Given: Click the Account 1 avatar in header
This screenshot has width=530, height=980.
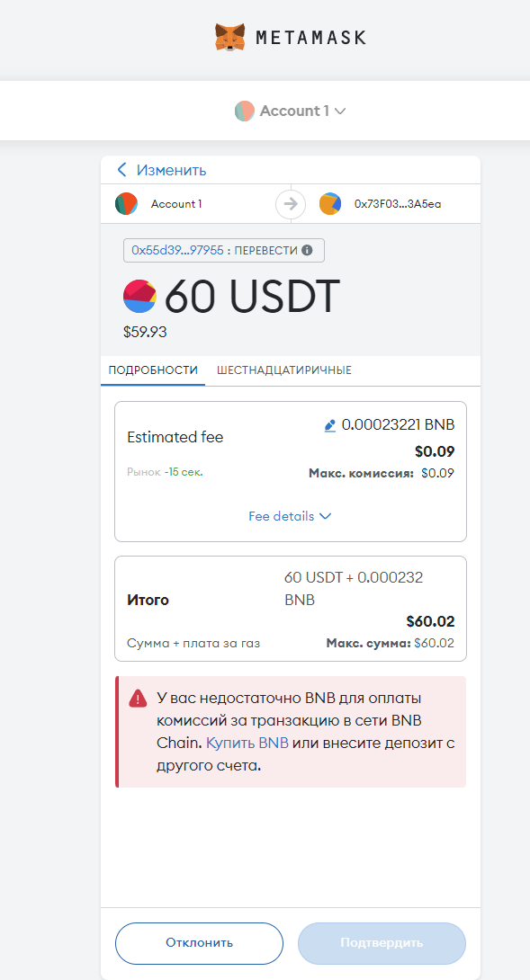Looking at the screenshot, I should point(244,111).
